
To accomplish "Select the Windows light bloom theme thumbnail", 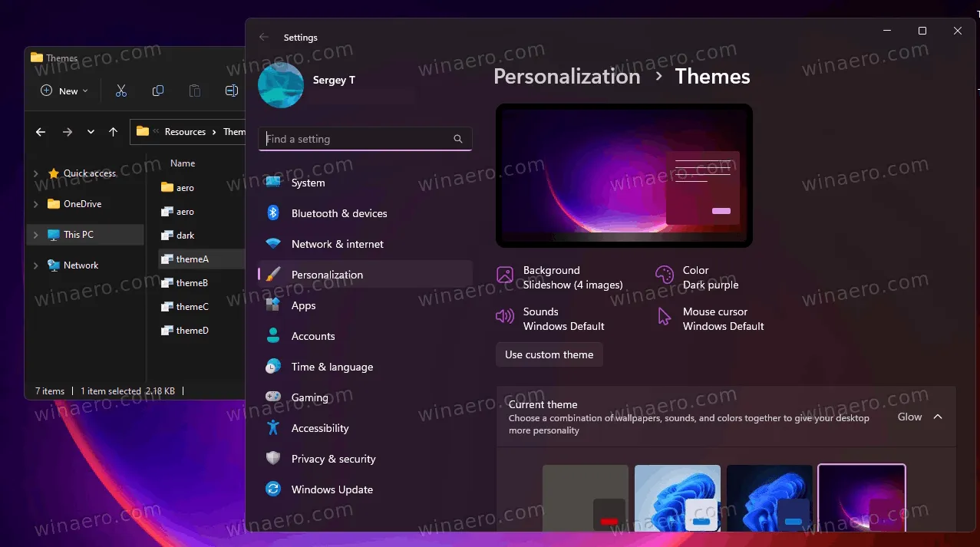I will coord(678,498).
